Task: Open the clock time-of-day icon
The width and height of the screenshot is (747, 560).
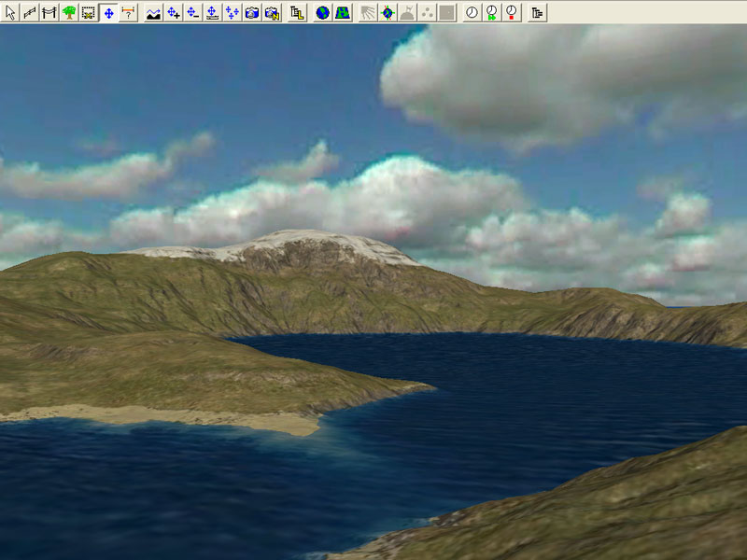Action: point(472,12)
